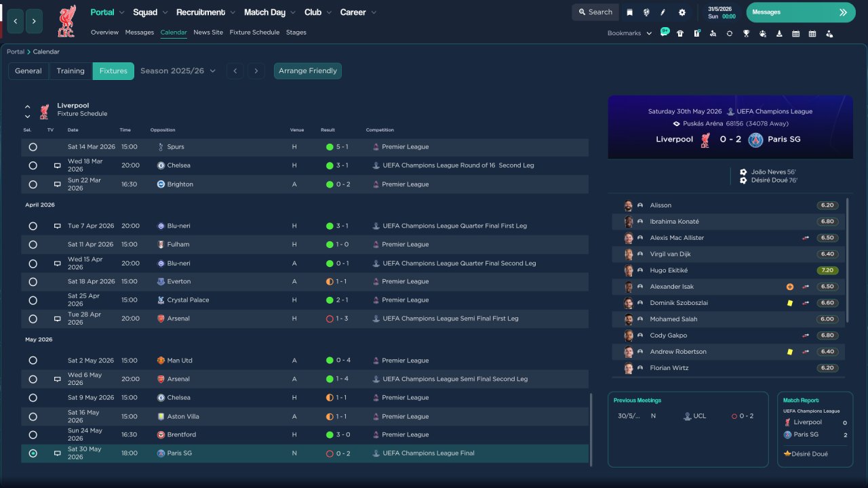Click the paw print icon in the bookmarks bar
This screenshot has height=488, width=868.
point(763,33)
